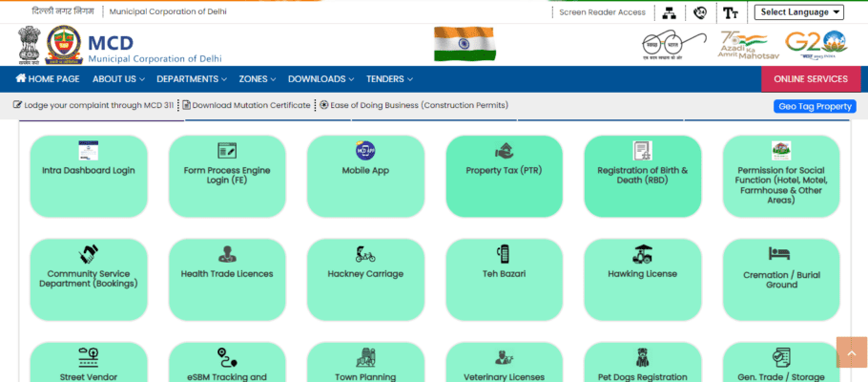Screen dimensions: 868x382
Task: Click the Health Trade Licences doctor icon
Action: (x=227, y=254)
